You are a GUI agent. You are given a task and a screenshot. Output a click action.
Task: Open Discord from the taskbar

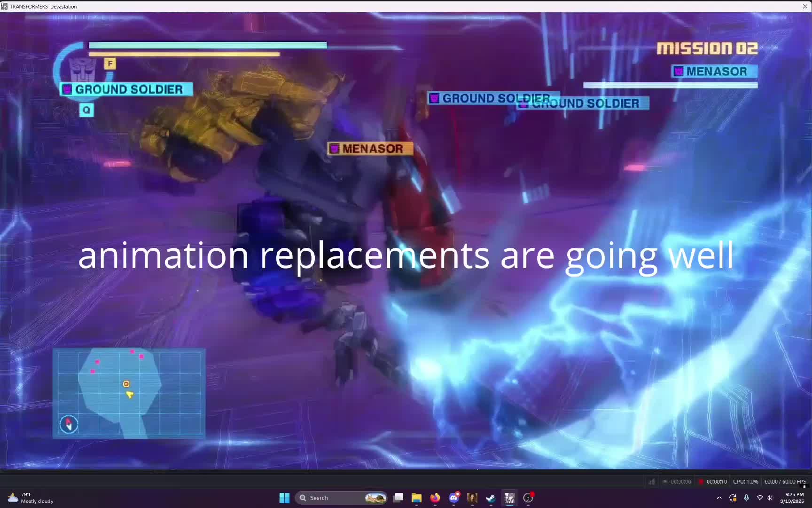[454, 498]
